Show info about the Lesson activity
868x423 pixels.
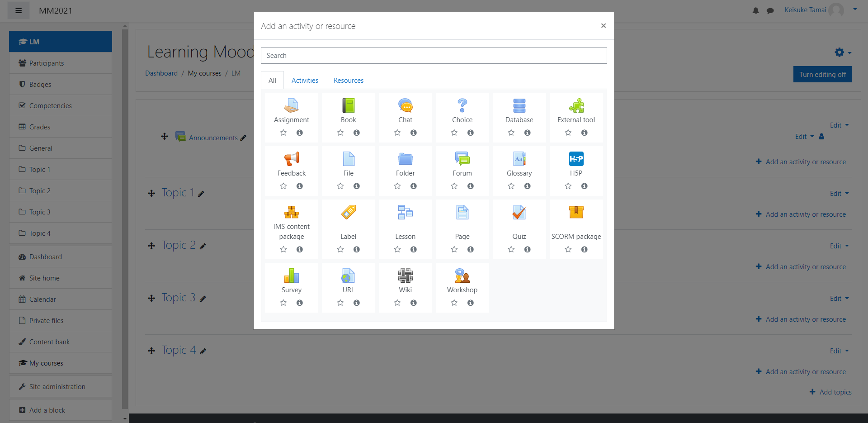[414, 249]
